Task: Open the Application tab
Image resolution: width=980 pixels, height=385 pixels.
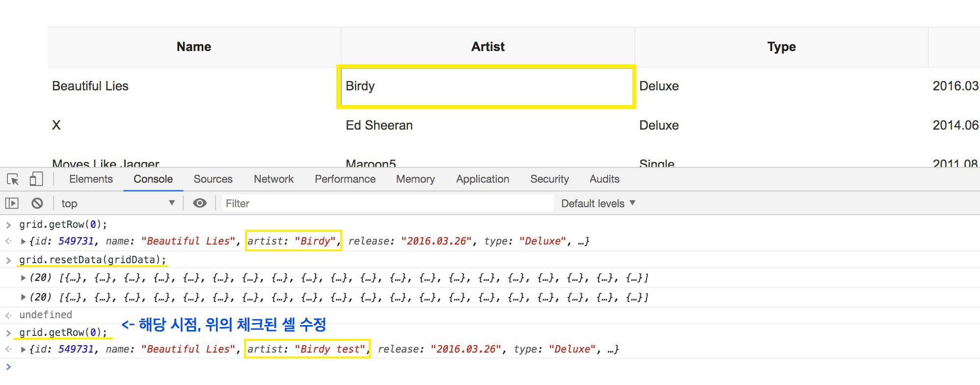Action: (483, 179)
